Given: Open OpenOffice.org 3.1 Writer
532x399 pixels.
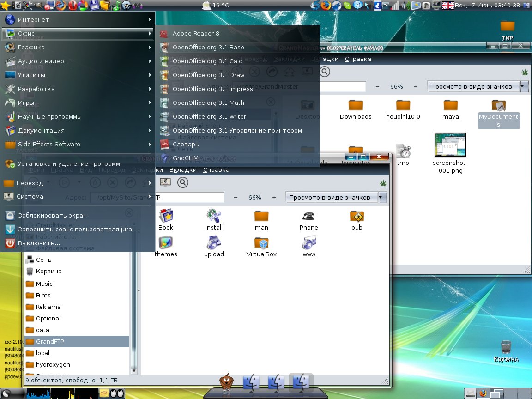Looking at the screenshot, I should 237,117.
